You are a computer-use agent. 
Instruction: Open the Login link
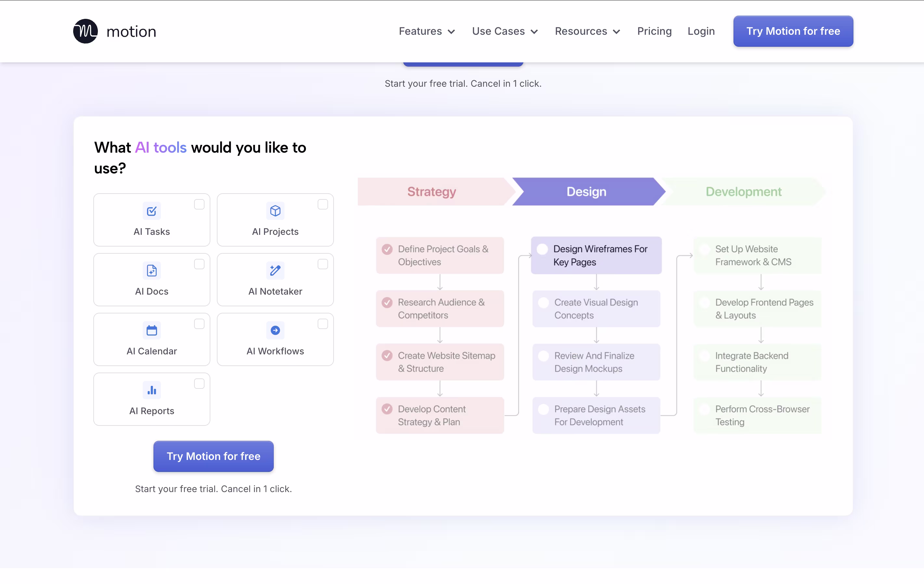click(x=701, y=31)
